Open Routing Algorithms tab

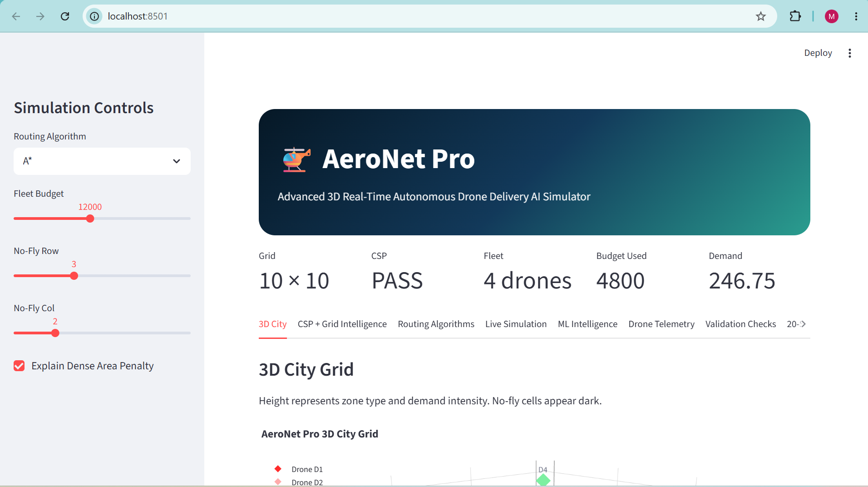tap(436, 324)
